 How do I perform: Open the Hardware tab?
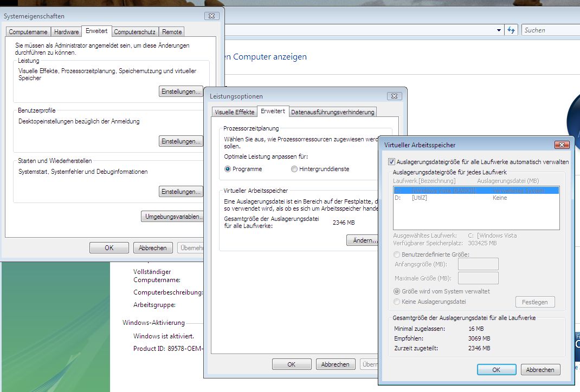pyautogui.click(x=66, y=32)
